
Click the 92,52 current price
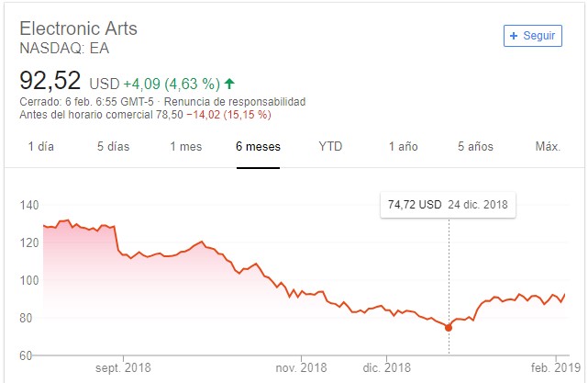(50, 80)
